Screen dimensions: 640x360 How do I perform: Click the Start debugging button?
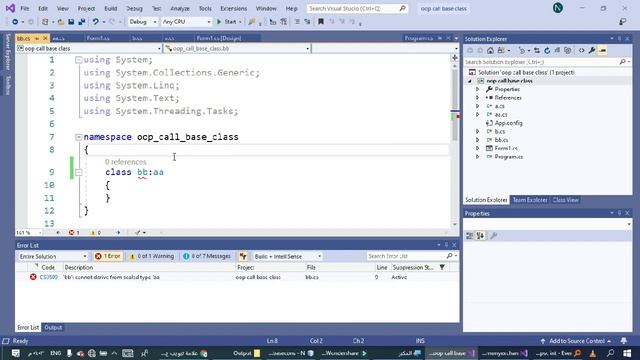click(x=227, y=22)
